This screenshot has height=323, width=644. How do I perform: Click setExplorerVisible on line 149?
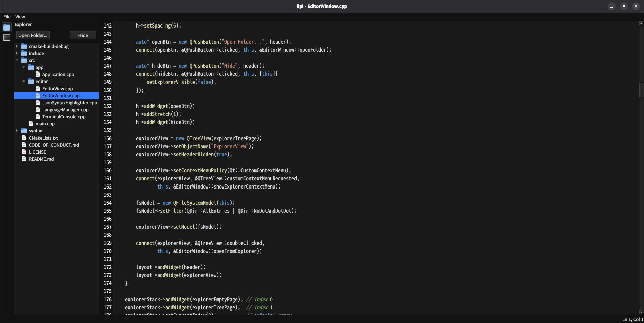click(171, 82)
